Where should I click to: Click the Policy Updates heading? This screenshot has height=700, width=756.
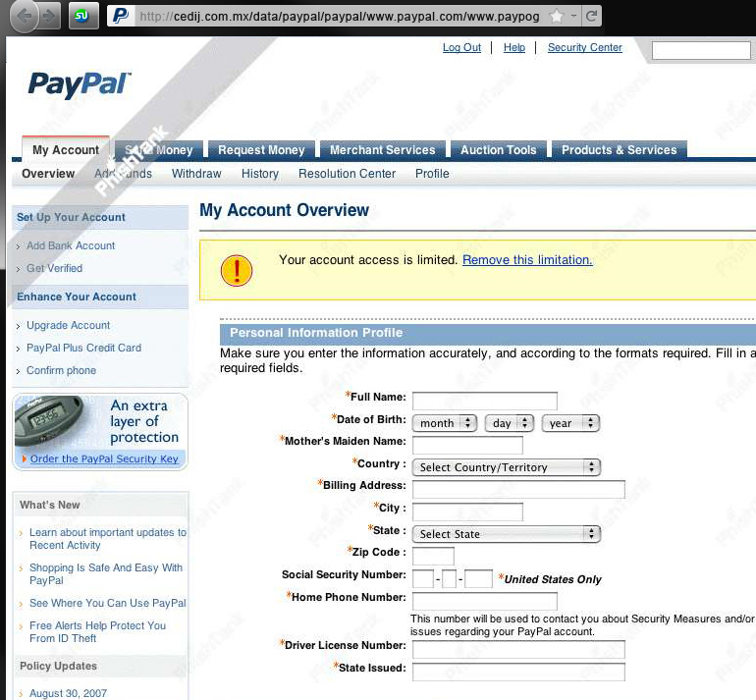point(58,666)
